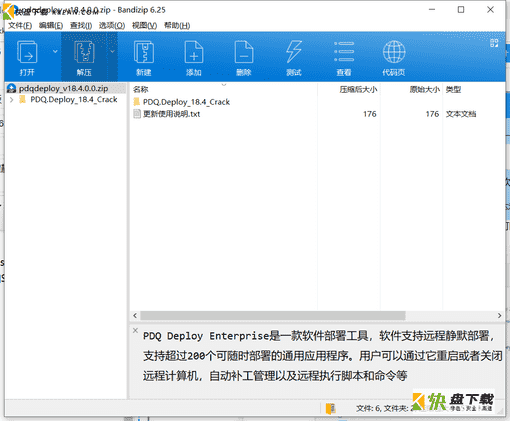
Task: Expand the PDQ.Deploy_18.4_Crack tree node
Action: (12, 100)
